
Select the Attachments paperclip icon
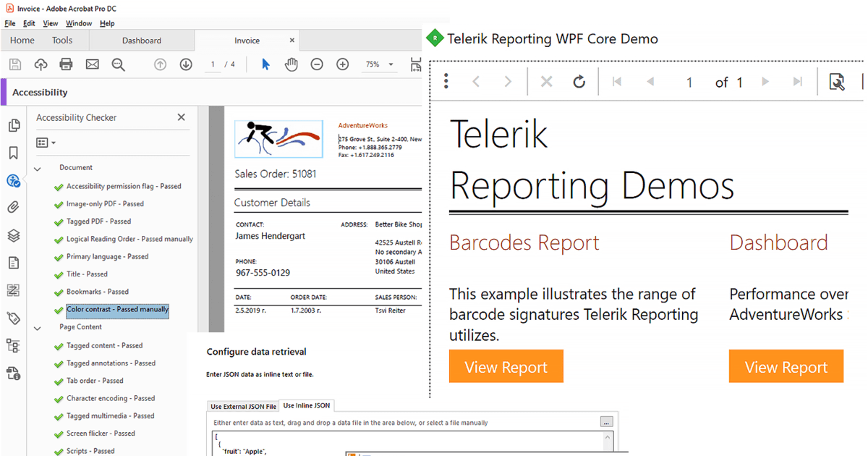(14, 207)
